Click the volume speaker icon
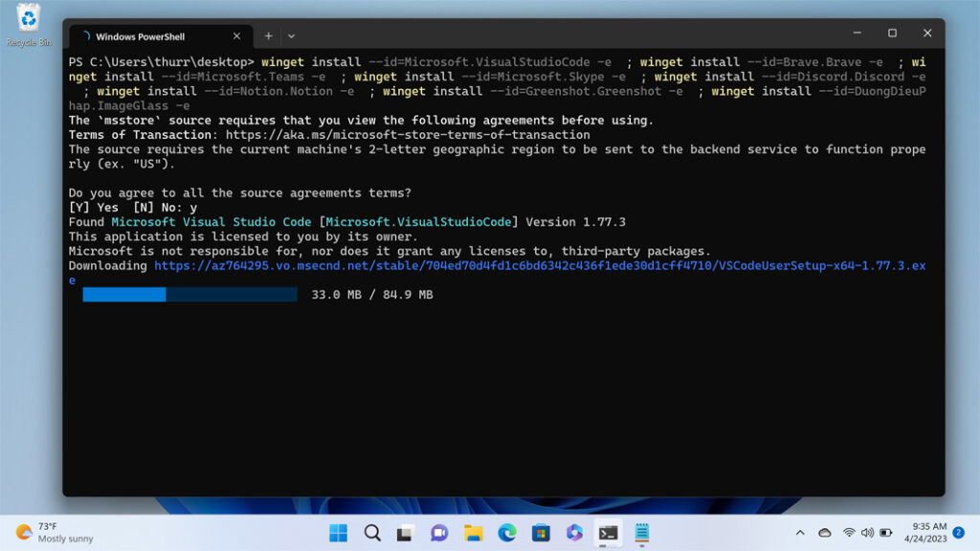Viewport: 980px width, 551px height. pos(867,533)
